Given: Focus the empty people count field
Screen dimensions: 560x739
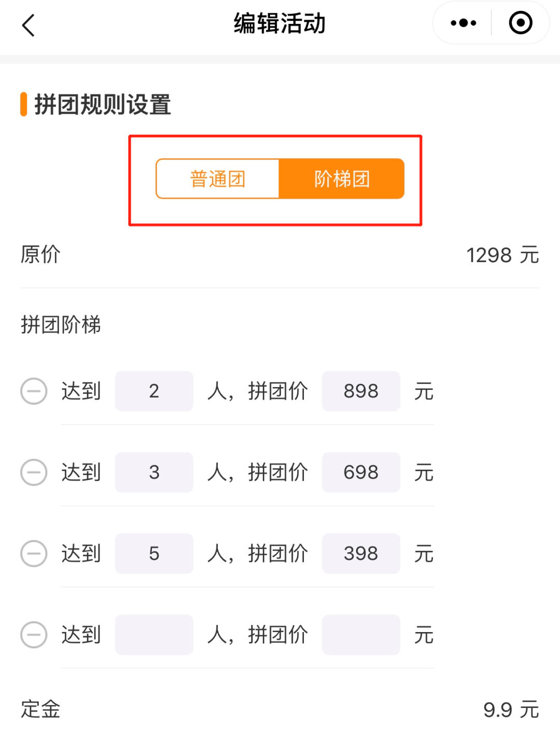Looking at the screenshot, I should pyautogui.click(x=154, y=635).
